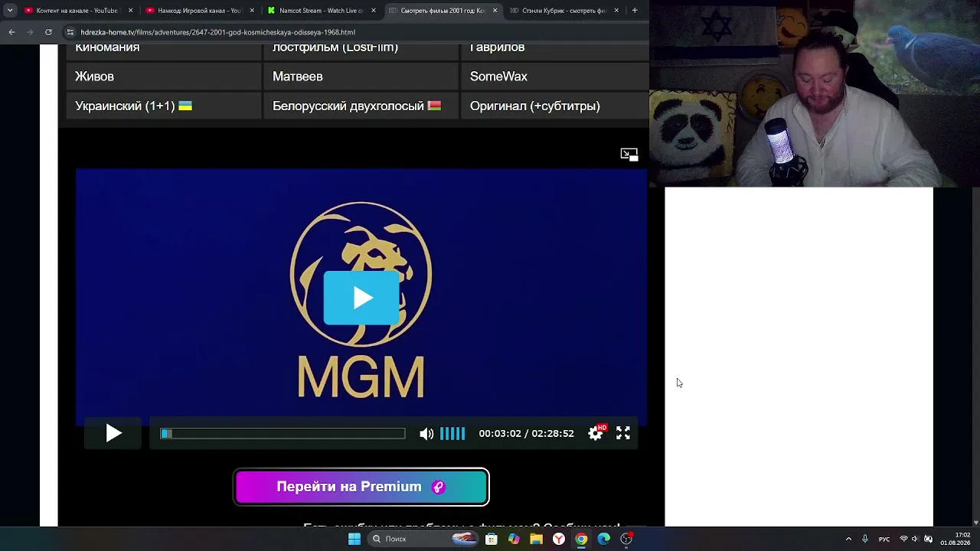
Task: Open Microsoft Store from the taskbar
Action: tap(492, 539)
